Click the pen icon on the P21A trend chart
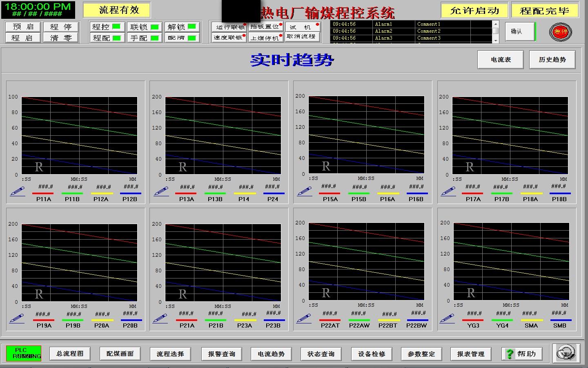Viewport: 588px width, 368px height. point(160,318)
